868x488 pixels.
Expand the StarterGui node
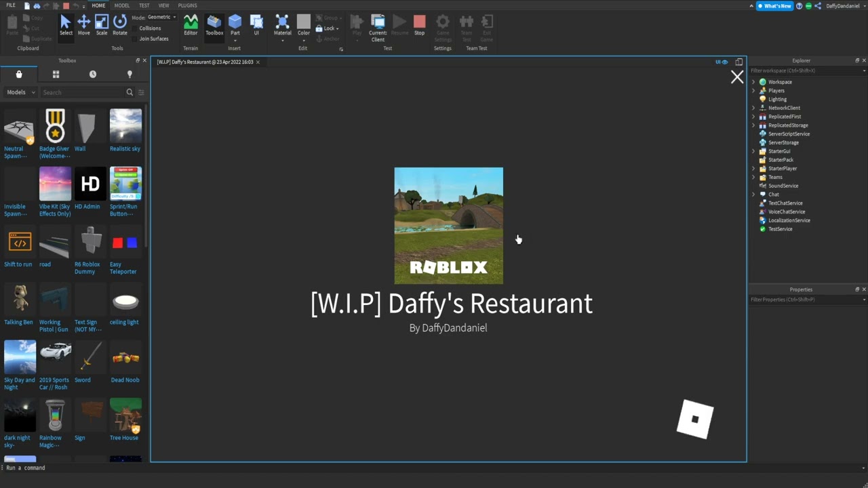753,151
